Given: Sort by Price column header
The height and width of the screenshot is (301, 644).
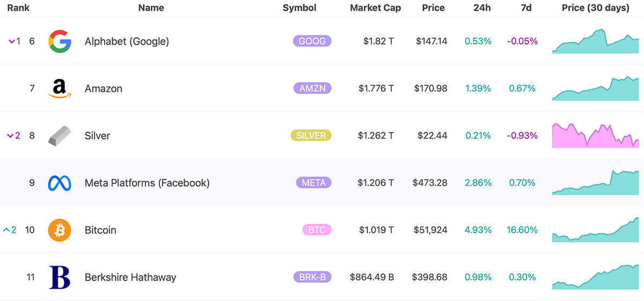Looking at the screenshot, I should (x=433, y=8).
